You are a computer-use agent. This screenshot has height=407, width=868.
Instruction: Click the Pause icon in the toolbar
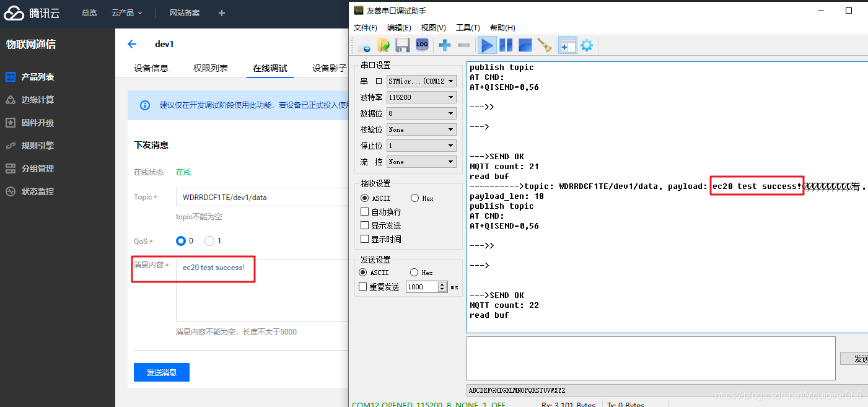pos(505,45)
